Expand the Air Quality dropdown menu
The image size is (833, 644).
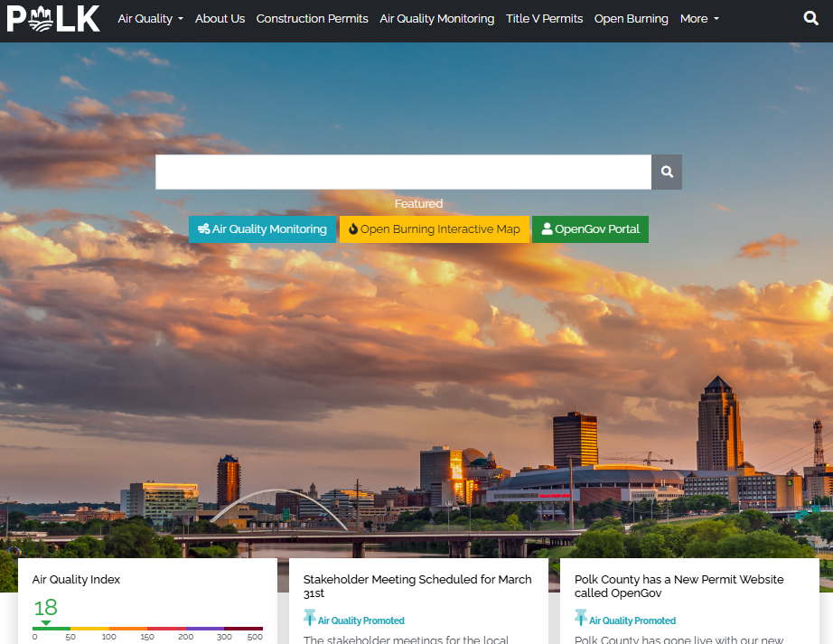click(150, 18)
